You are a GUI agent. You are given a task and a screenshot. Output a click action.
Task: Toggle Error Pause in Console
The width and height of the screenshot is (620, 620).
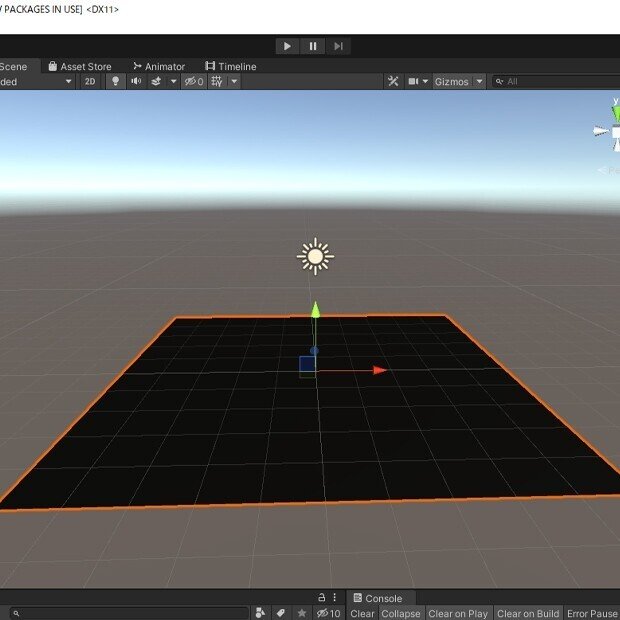point(592,613)
